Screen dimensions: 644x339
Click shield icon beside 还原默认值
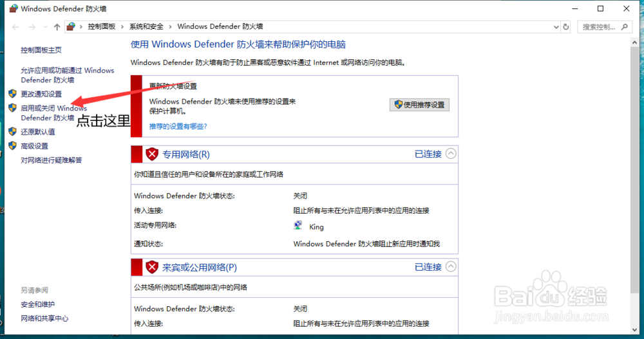point(13,131)
